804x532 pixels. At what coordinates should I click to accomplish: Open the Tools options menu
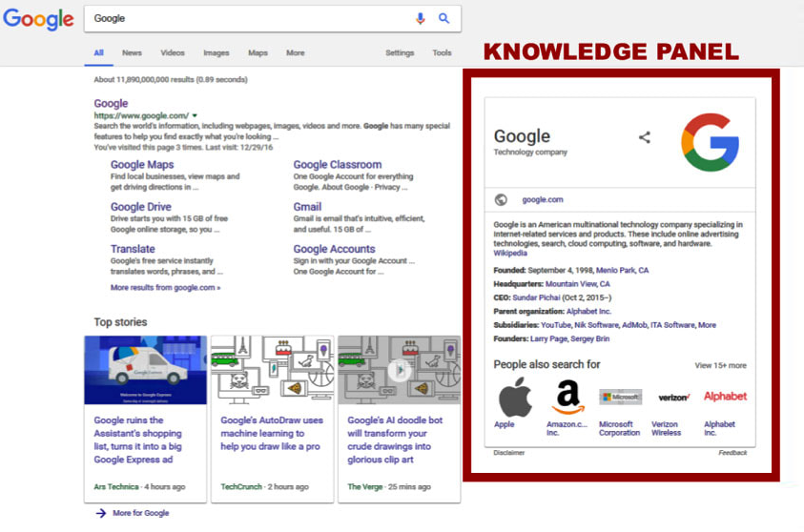[x=442, y=53]
